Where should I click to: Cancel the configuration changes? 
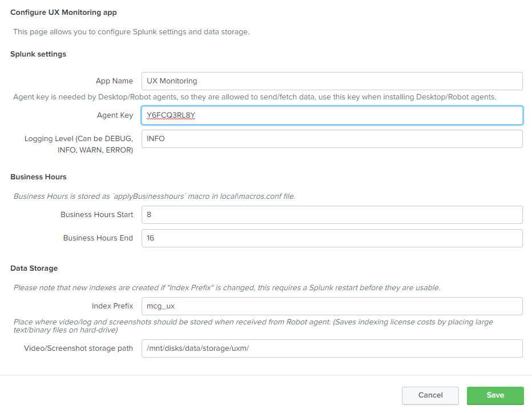point(430,395)
